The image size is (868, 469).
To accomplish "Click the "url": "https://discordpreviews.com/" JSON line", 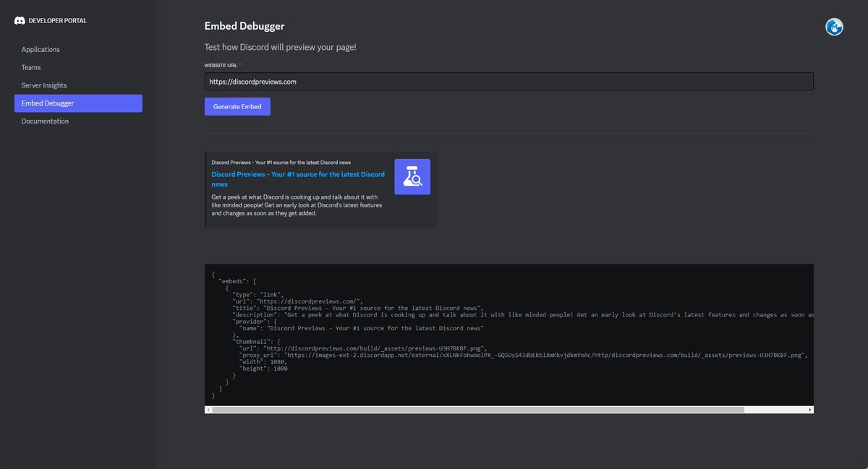I will 297,302.
